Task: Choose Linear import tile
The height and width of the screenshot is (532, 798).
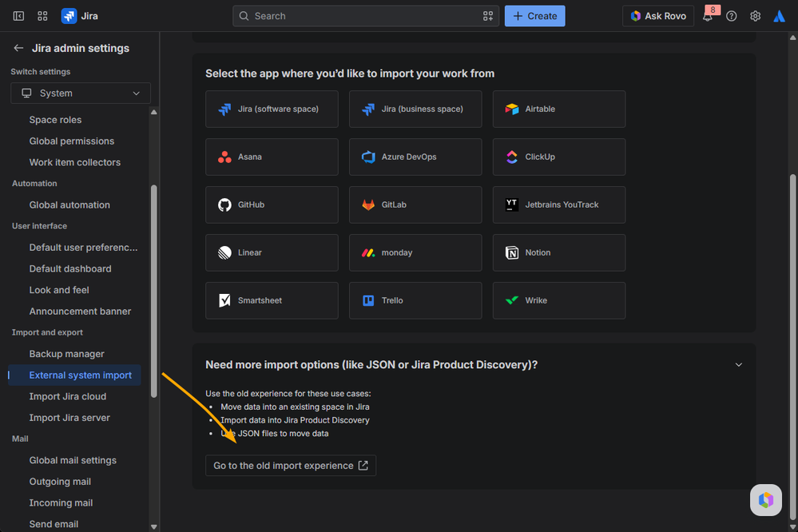Action: [272, 252]
